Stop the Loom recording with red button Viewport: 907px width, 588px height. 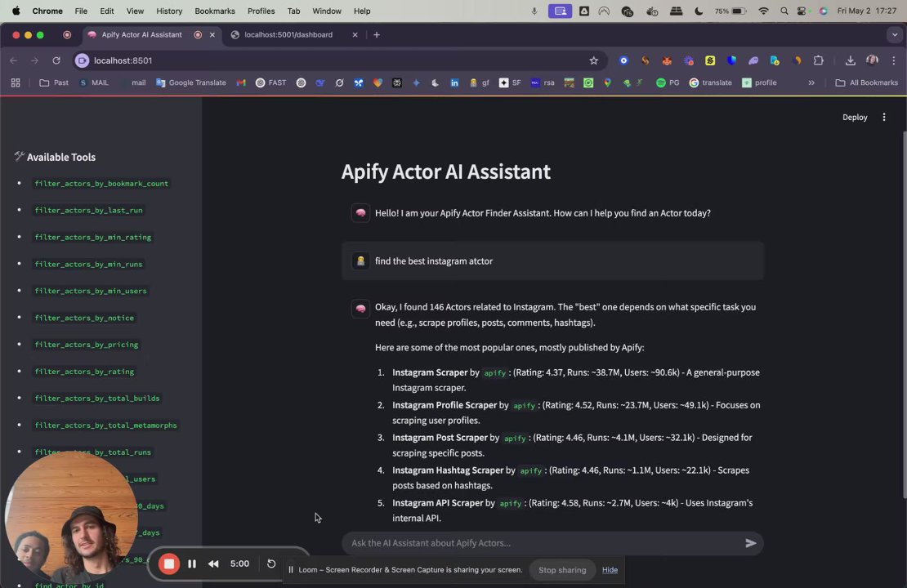[169, 563]
